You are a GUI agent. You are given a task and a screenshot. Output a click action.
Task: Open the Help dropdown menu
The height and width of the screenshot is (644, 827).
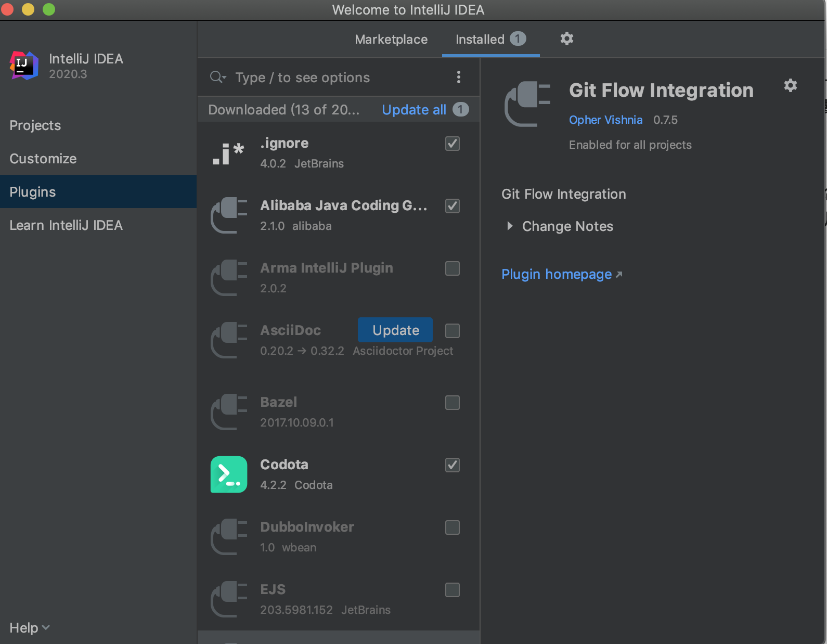click(x=30, y=628)
